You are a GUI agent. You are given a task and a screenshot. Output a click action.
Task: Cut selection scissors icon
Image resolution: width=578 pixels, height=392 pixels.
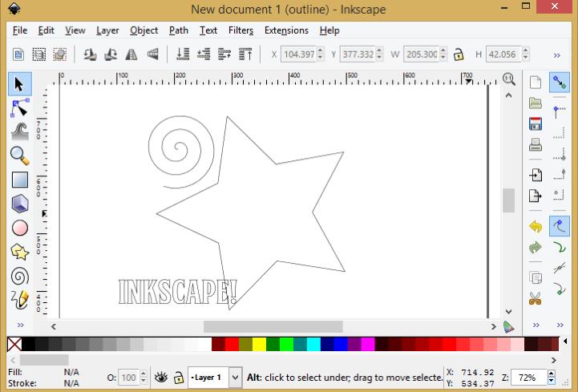click(x=536, y=298)
